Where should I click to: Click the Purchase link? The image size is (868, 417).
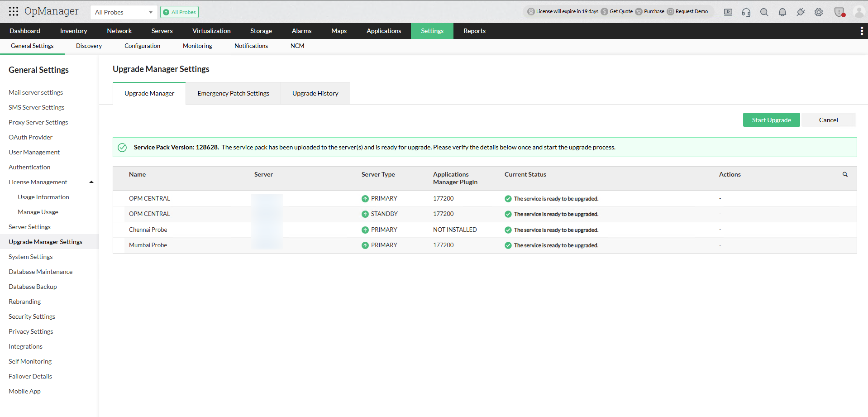[x=654, y=11]
